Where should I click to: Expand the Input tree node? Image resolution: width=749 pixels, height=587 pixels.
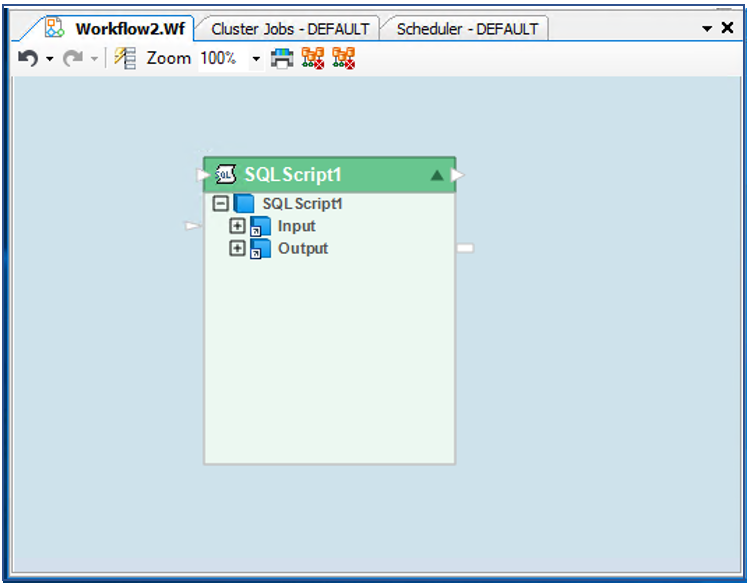pos(237,227)
